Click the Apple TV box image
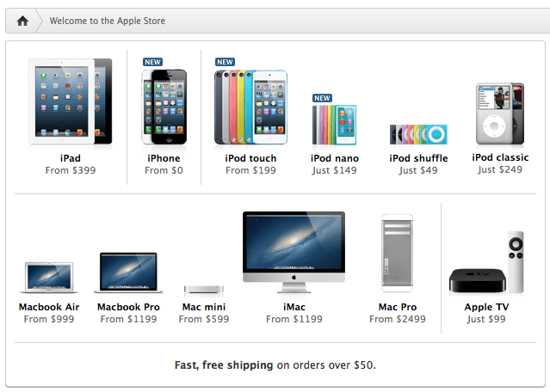 [486, 262]
